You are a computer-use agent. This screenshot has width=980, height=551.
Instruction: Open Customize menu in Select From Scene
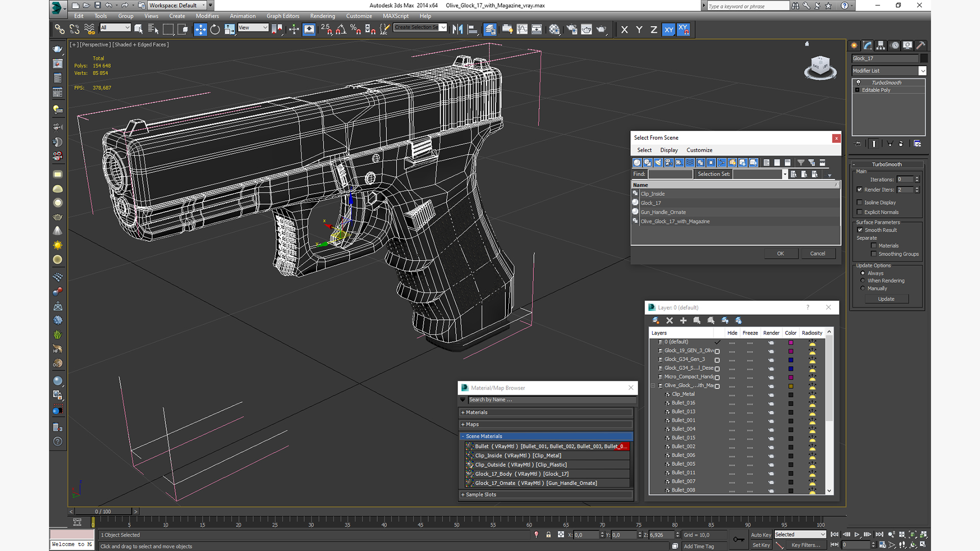click(x=699, y=150)
